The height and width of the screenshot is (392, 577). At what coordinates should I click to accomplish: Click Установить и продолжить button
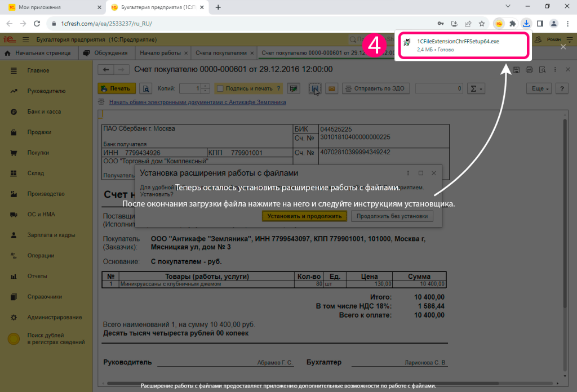[304, 216]
